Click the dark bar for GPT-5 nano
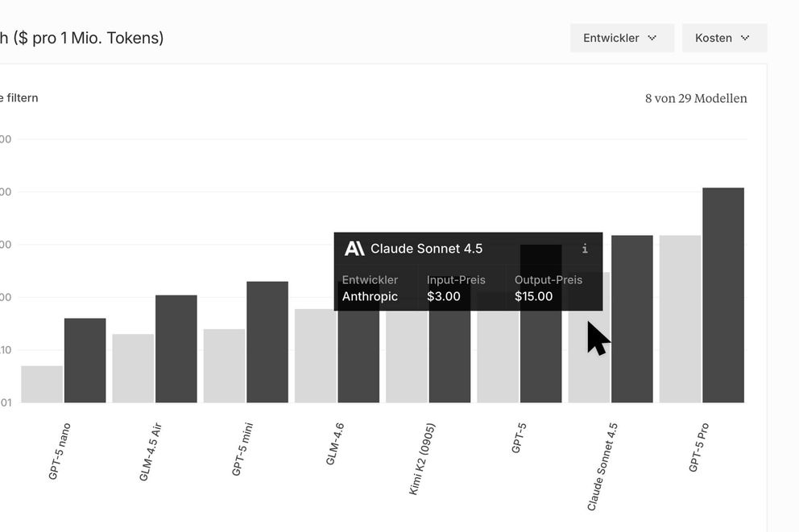This screenshot has width=799, height=532. coord(85,360)
